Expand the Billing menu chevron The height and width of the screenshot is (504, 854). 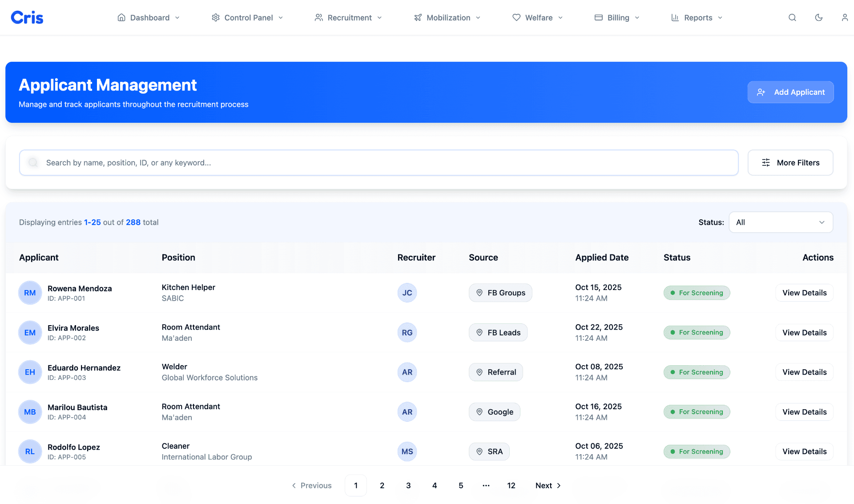[x=637, y=18]
